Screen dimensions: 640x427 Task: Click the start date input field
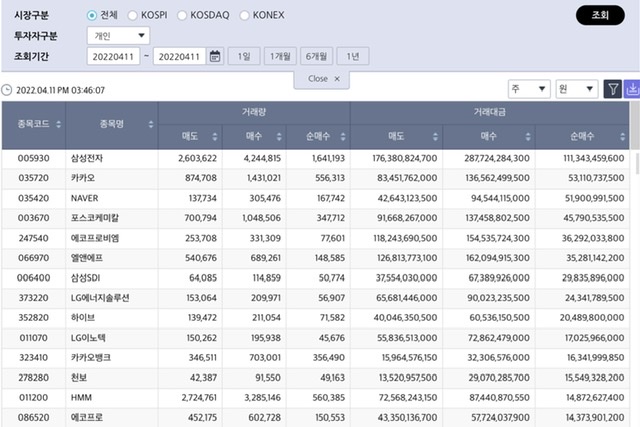[113, 57]
